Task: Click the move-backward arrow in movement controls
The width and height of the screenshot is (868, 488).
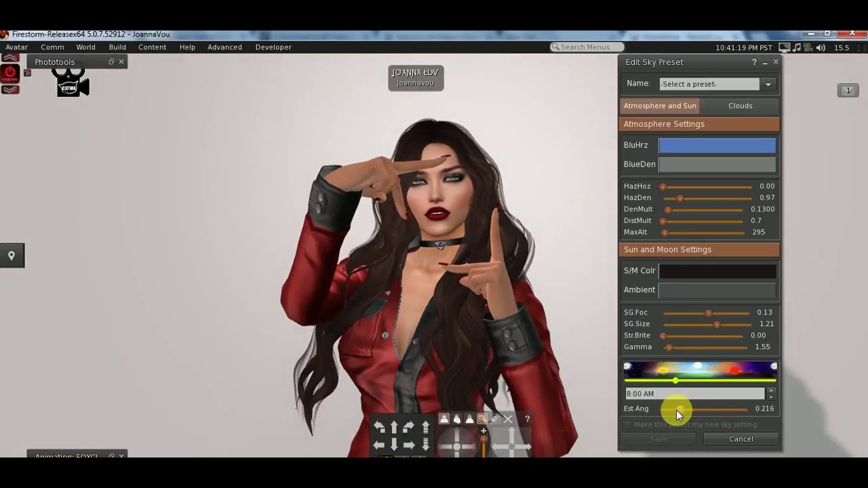Action: [x=394, y=445]
